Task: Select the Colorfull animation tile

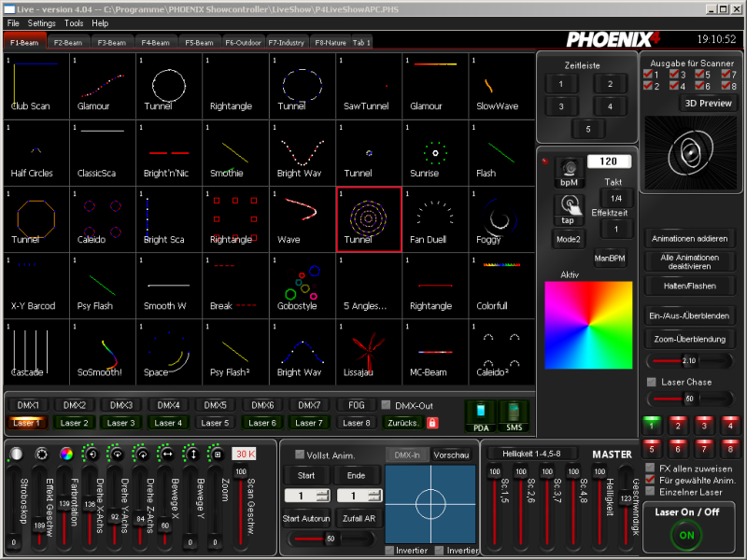Action: coord(501,286)
